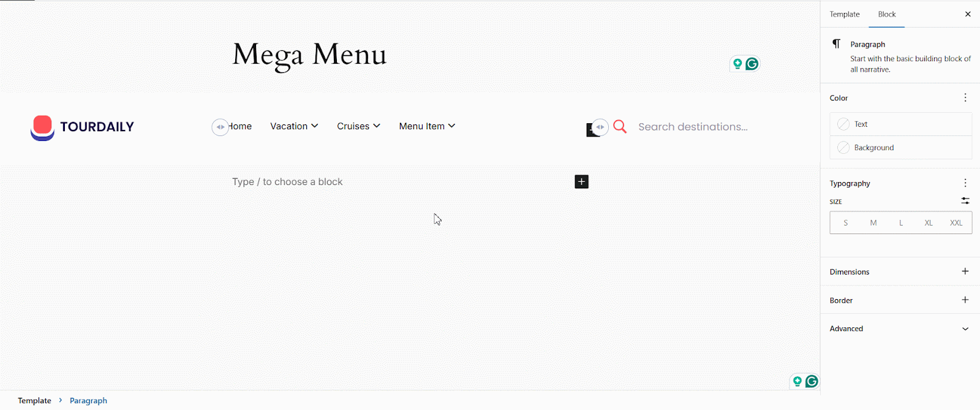Click the Typography section heading

pos(850,183)
